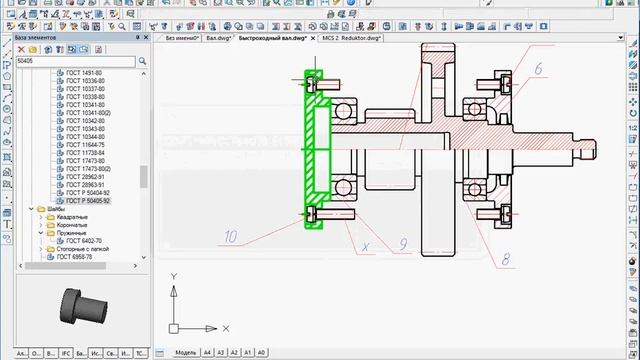Image resolution: width=640 pixels, height=360 pixels.
Task: Close the Быстроходный вал.dwg* tab
Action: 313,38
